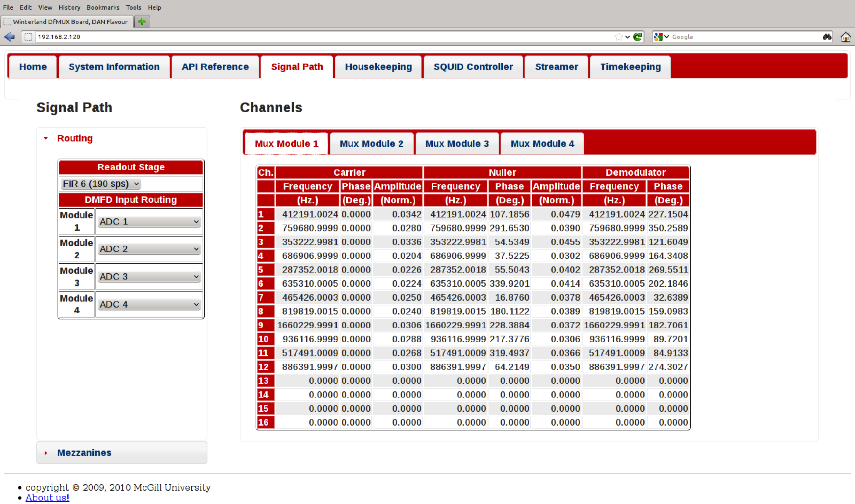Open the Tools menu
Viewport: 855px width, 504px height.
pos(134,7)
